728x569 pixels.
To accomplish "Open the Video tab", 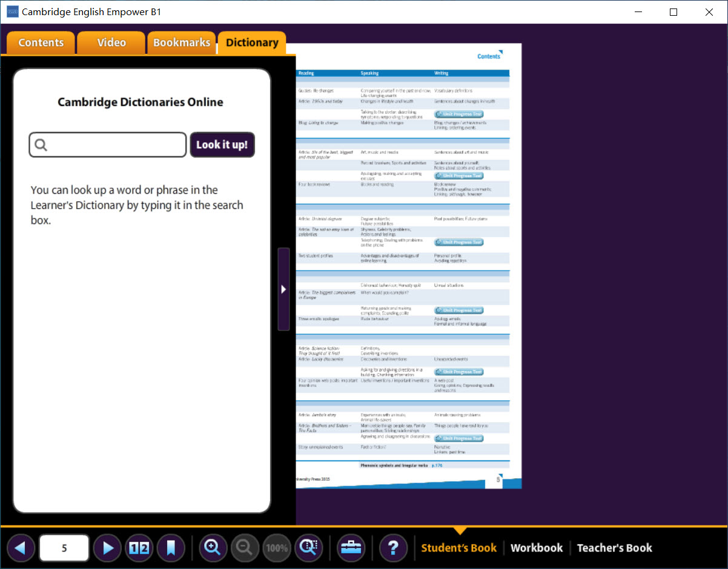I will coord(111,43).
